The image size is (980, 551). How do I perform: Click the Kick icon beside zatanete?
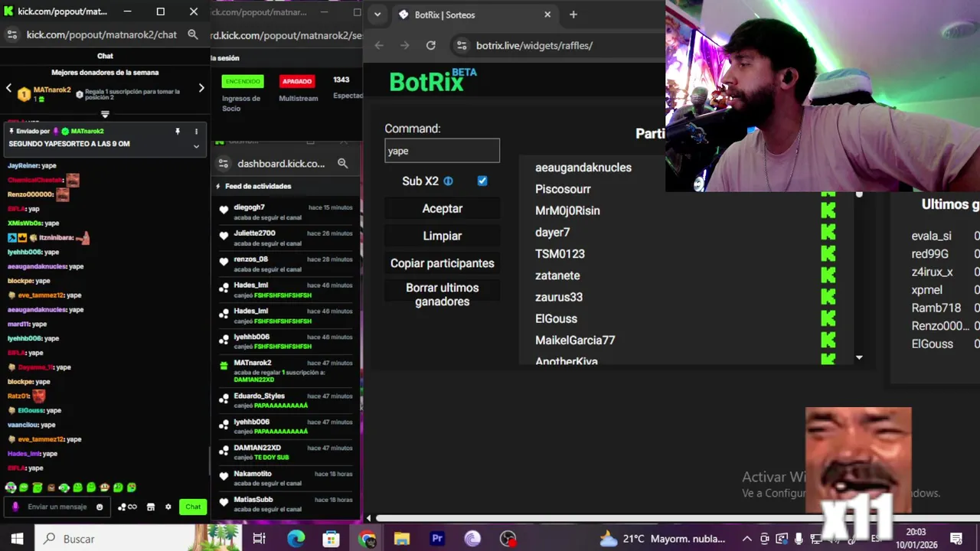pyautogui.click(x=828, y=275)
